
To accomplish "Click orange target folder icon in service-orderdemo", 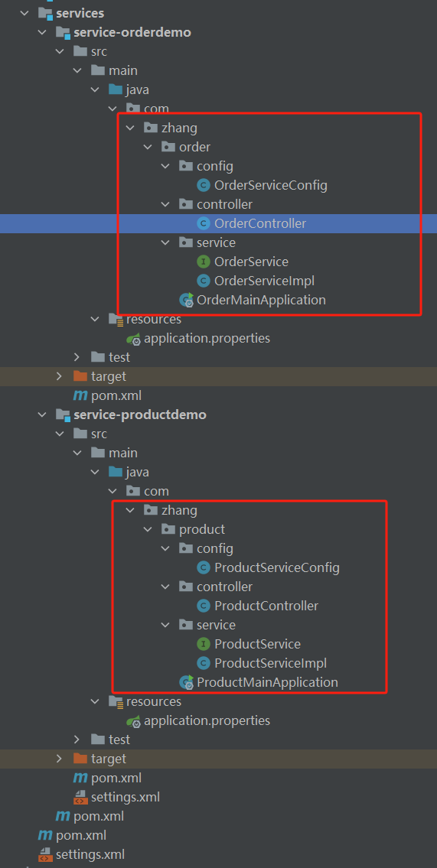I will point(80,376).
